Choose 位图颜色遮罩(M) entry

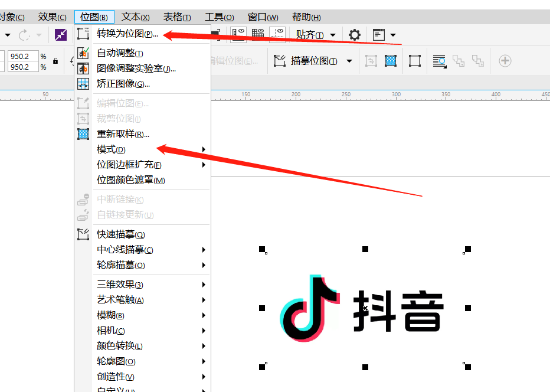point(143,180)
